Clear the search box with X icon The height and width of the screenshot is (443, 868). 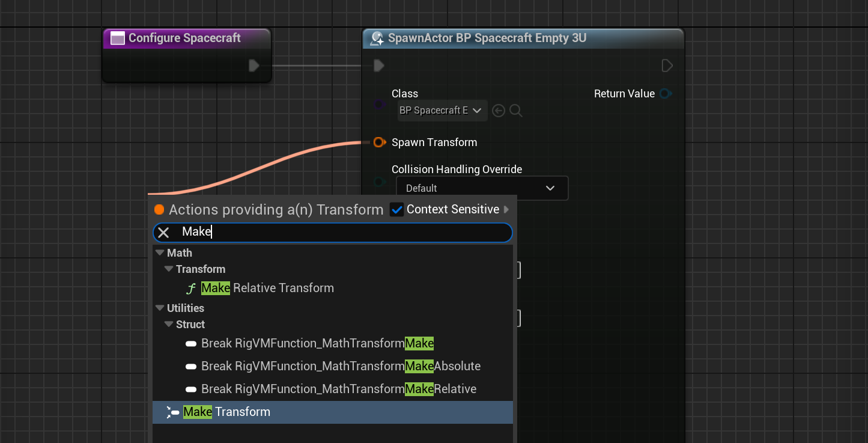click(163, 233)
